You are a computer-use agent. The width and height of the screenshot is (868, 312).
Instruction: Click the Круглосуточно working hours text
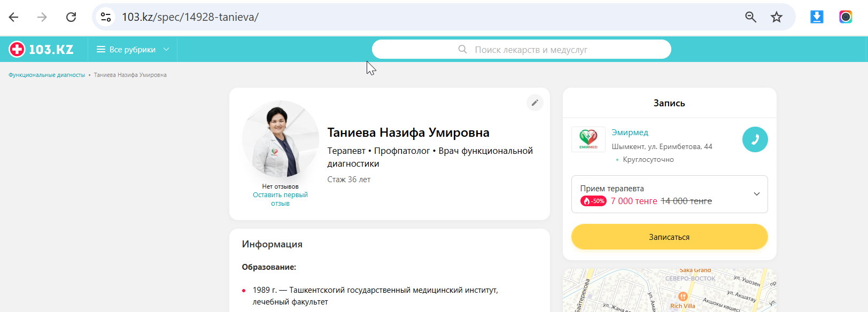click(648, 160)
